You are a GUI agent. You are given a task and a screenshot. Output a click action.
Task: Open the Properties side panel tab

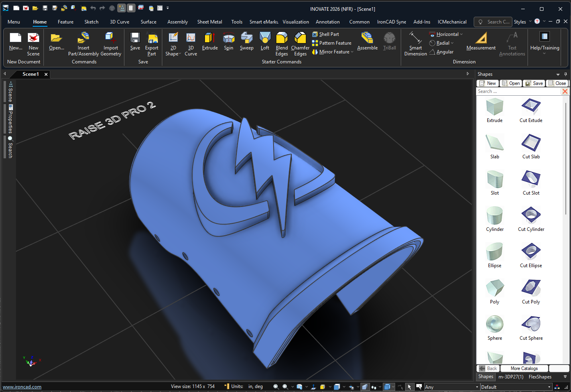click(10, 119)
